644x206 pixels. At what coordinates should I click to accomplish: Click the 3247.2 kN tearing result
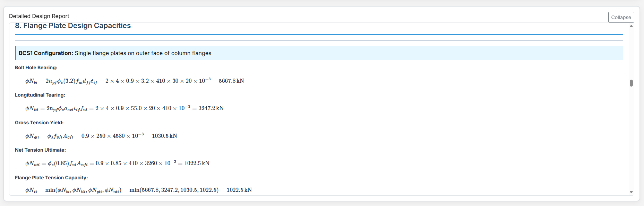click(211, 108)
